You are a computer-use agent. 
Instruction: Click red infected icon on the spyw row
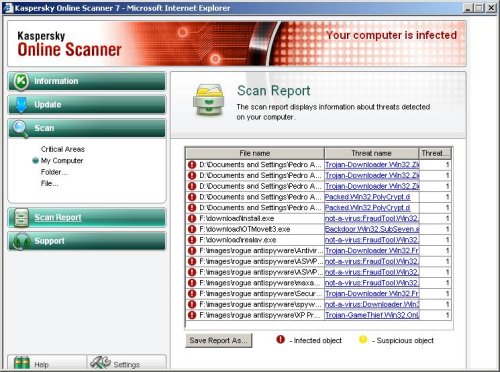(192, 304)
